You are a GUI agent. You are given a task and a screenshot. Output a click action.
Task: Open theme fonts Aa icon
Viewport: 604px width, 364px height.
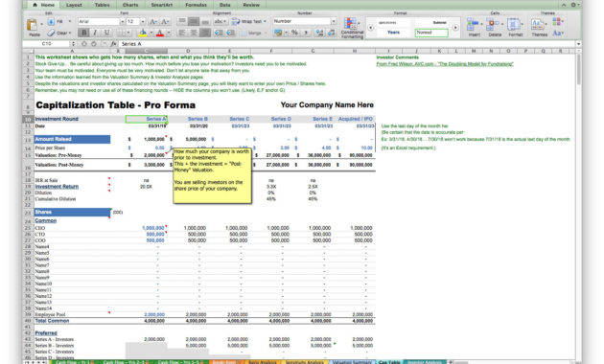point(557,34)
